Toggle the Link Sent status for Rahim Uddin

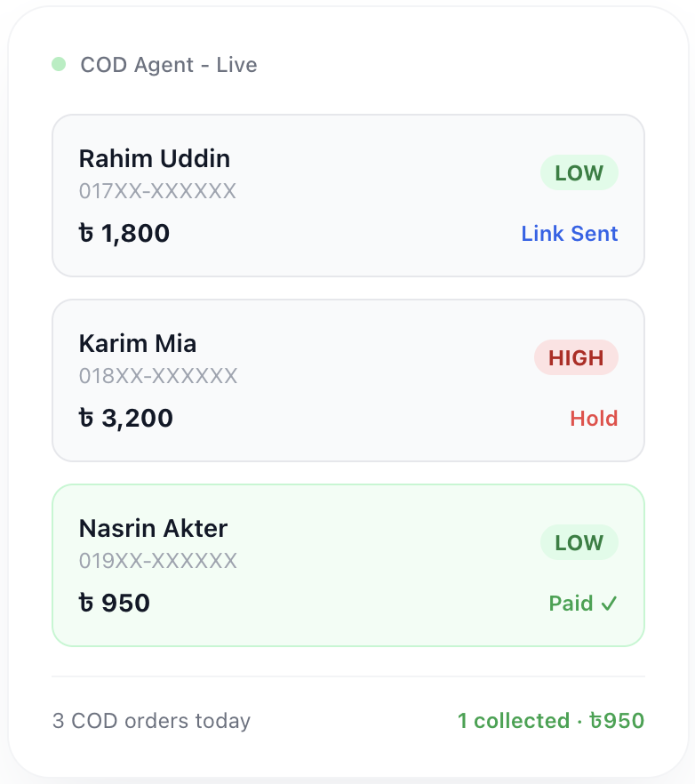[x=570, y=233]
